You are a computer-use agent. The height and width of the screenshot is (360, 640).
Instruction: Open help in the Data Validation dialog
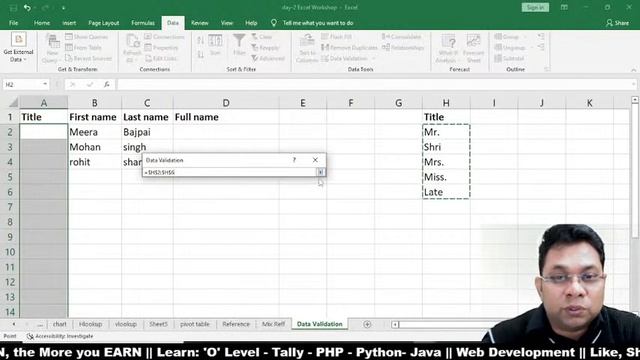[294, 160]
